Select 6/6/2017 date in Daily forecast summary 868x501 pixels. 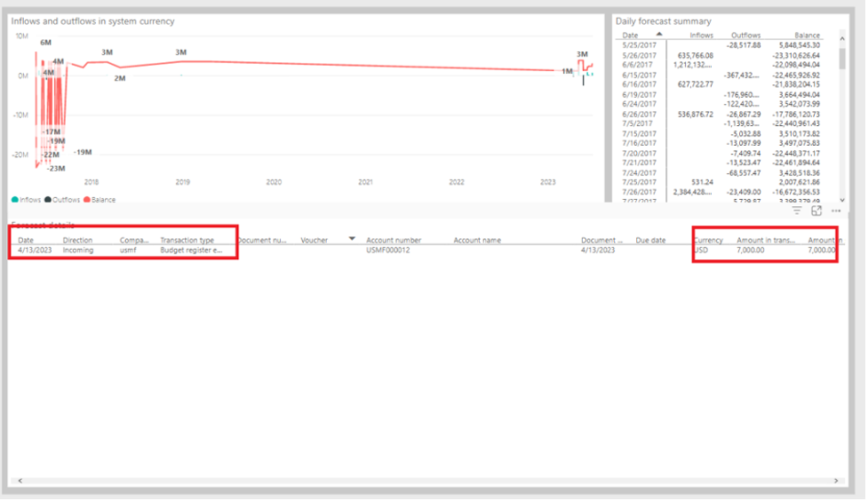[x=637, y=65]
